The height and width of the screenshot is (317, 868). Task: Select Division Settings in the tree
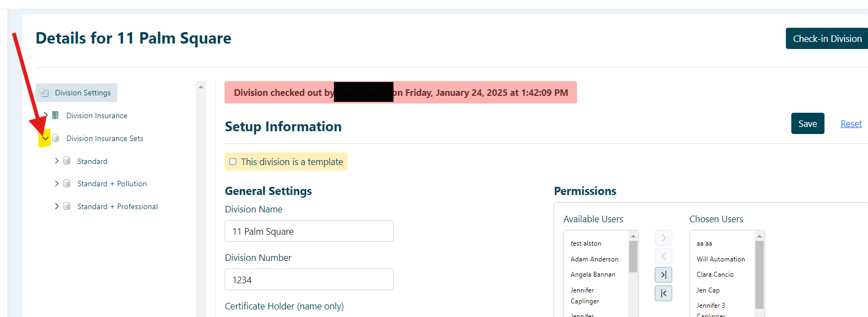pyautogui.click(x=83, y=93)
